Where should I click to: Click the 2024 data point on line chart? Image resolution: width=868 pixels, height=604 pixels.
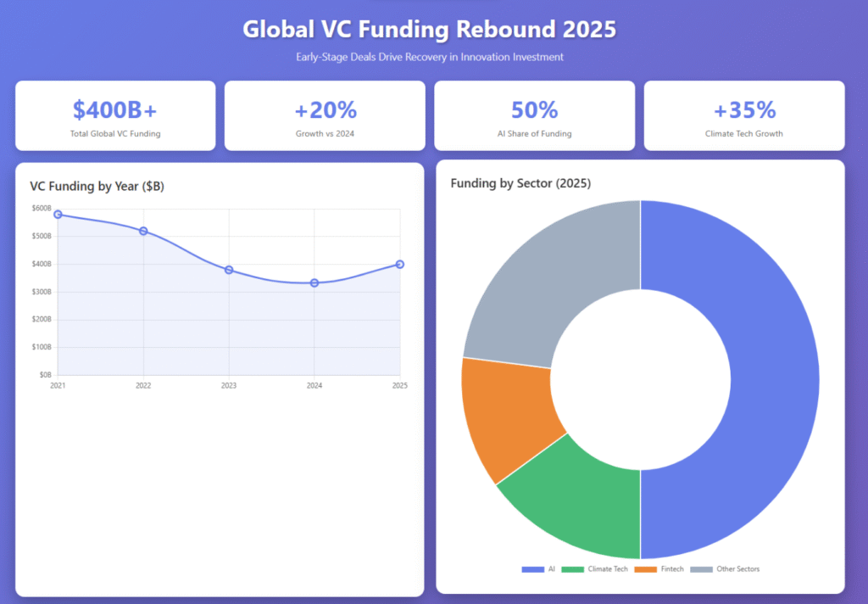(x=314, y=283)
